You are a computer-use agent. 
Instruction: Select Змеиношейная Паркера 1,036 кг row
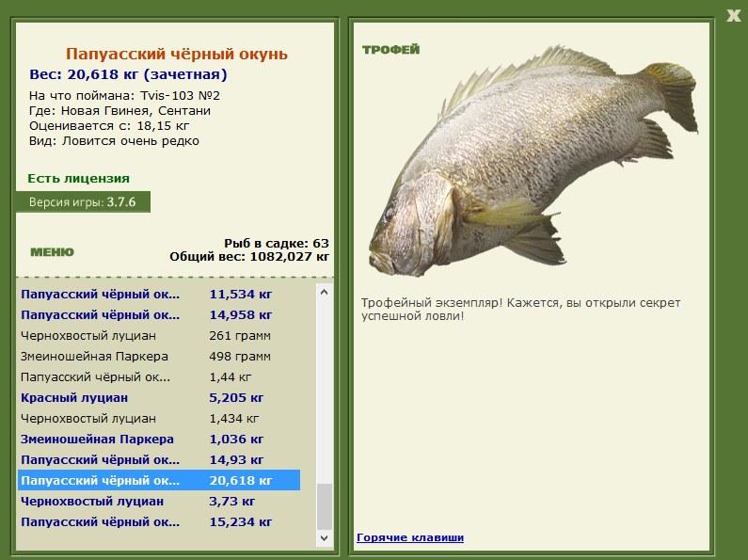coord(159,439)
